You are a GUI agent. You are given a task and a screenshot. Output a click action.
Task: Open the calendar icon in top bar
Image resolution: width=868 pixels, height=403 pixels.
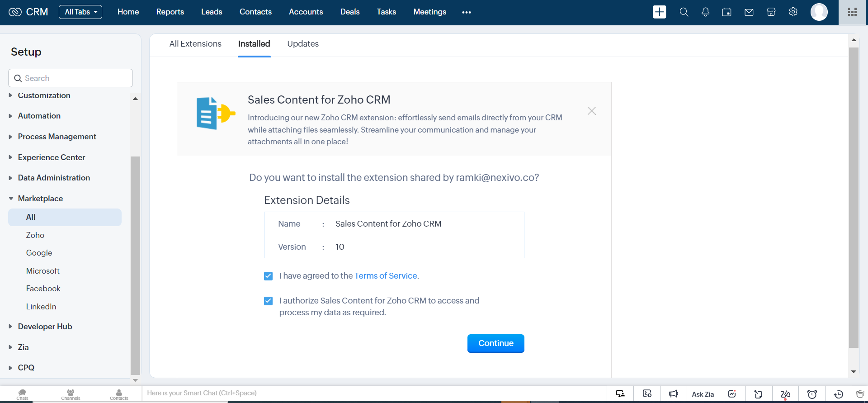tap(727, 12)
